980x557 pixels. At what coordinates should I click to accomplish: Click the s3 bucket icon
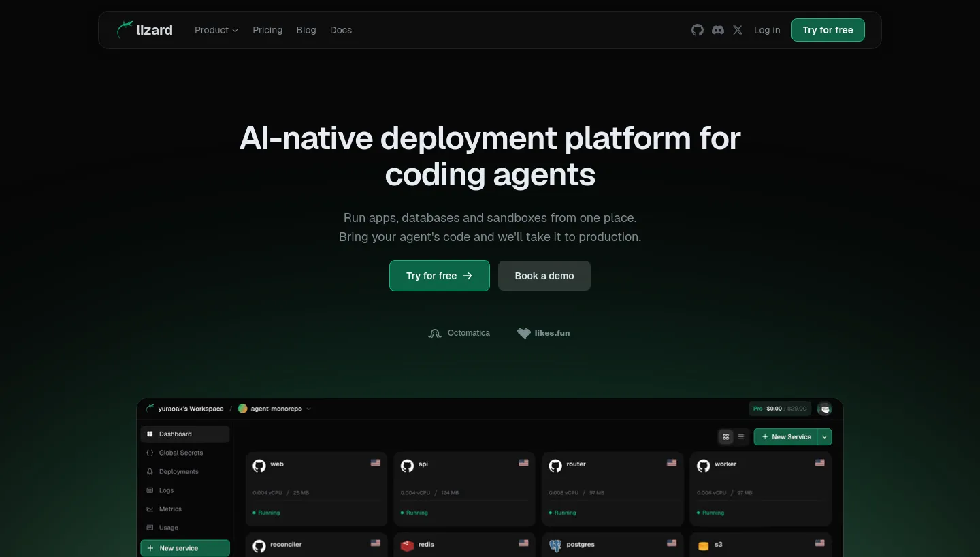pos(704,546)
